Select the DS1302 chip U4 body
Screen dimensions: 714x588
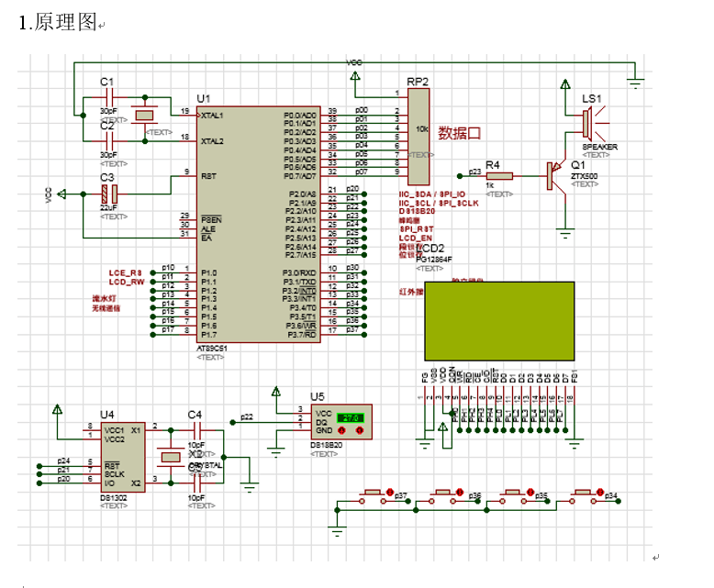click(122, 457)
